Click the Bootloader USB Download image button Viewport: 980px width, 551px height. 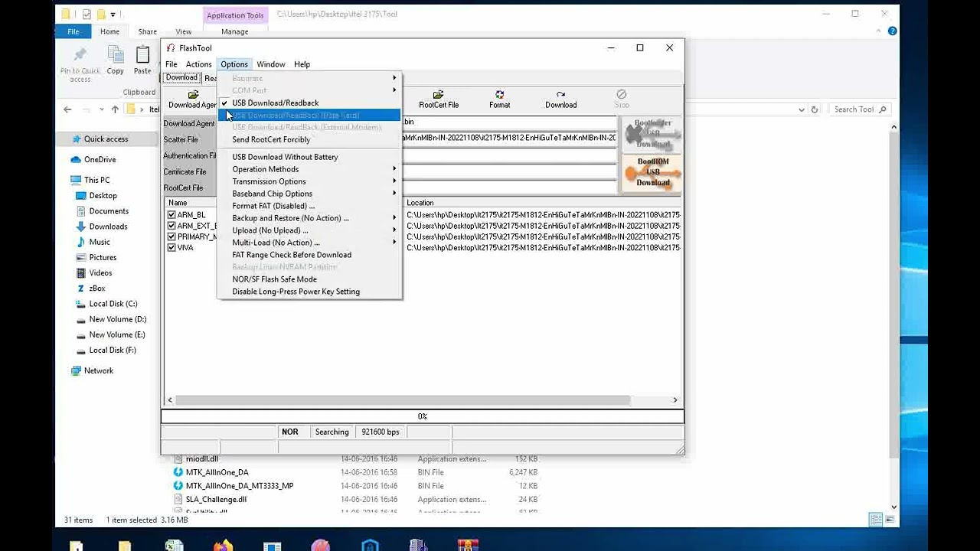[652, 134]
